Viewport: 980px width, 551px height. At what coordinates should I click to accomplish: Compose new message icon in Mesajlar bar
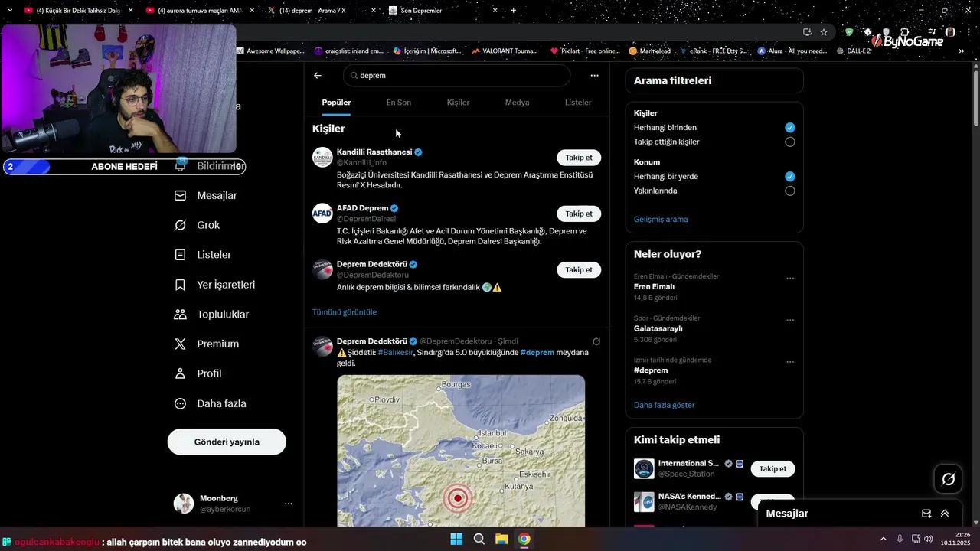pyautogui.click(x=926, y=514)
